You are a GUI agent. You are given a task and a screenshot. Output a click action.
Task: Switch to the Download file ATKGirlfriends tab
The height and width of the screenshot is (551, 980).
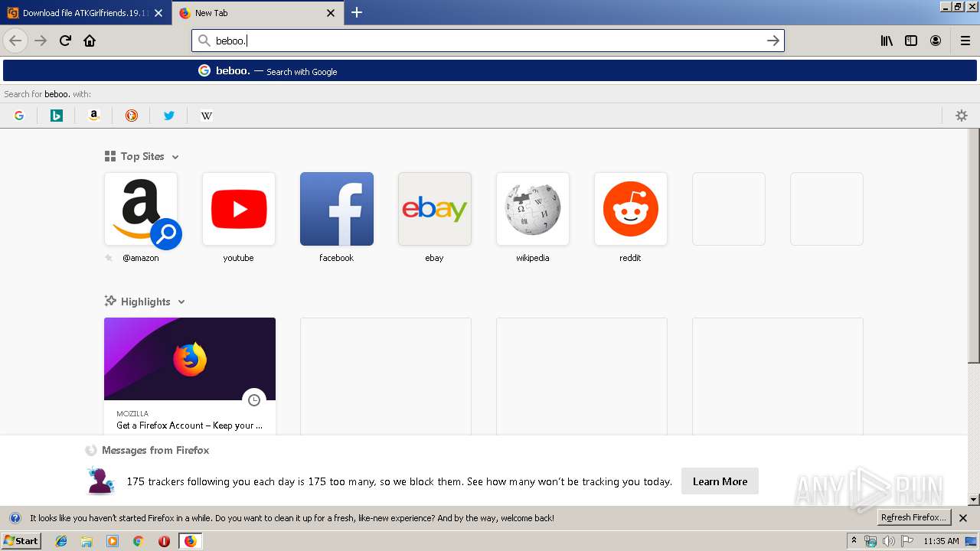point(86,13)
